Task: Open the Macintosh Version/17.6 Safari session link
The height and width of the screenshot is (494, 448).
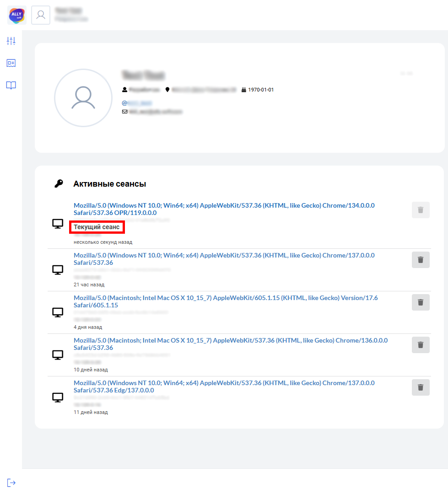Action: 226,301
